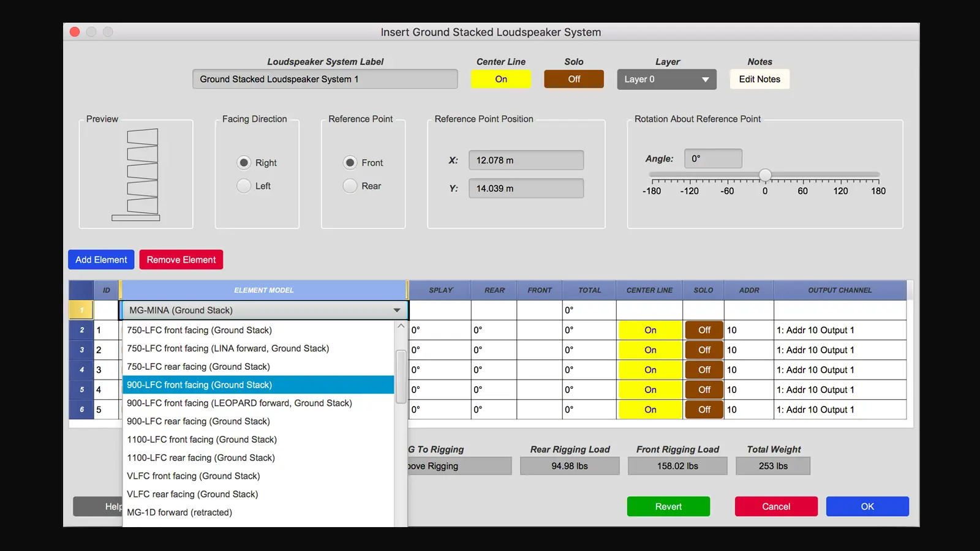This screenshot has width=980, height=551.
Task: Choose Rear as the reference point
Action: click(350, 186)
